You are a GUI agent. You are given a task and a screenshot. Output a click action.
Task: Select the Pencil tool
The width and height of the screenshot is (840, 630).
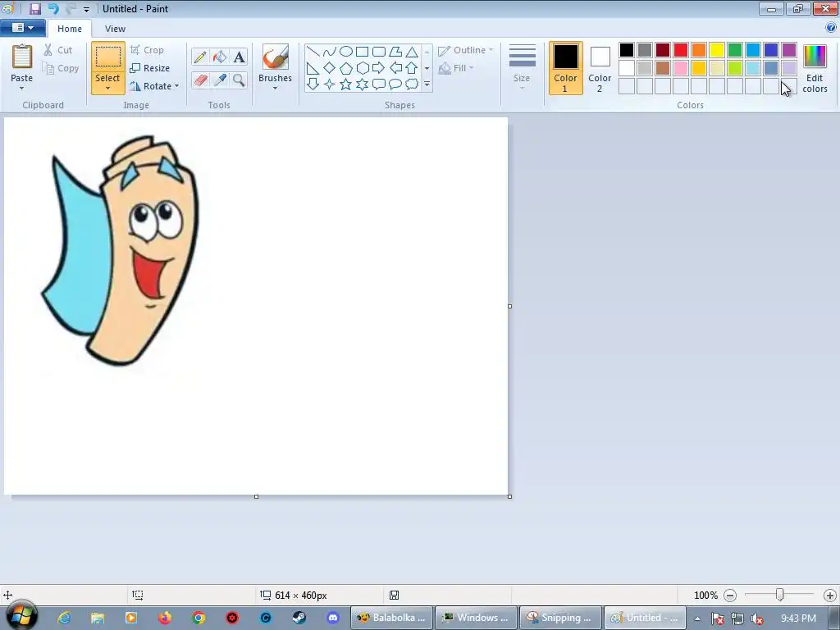click(200, 57)
